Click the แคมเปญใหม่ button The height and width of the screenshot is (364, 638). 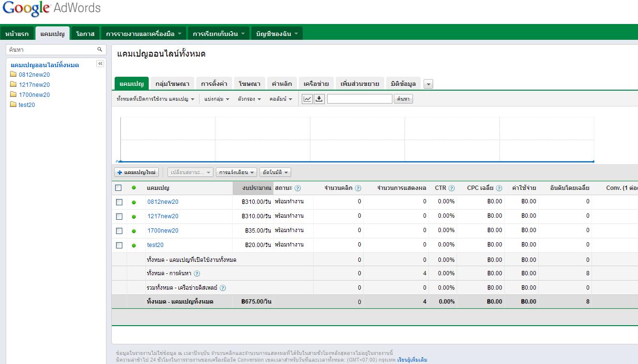click(x=137, y=172)
